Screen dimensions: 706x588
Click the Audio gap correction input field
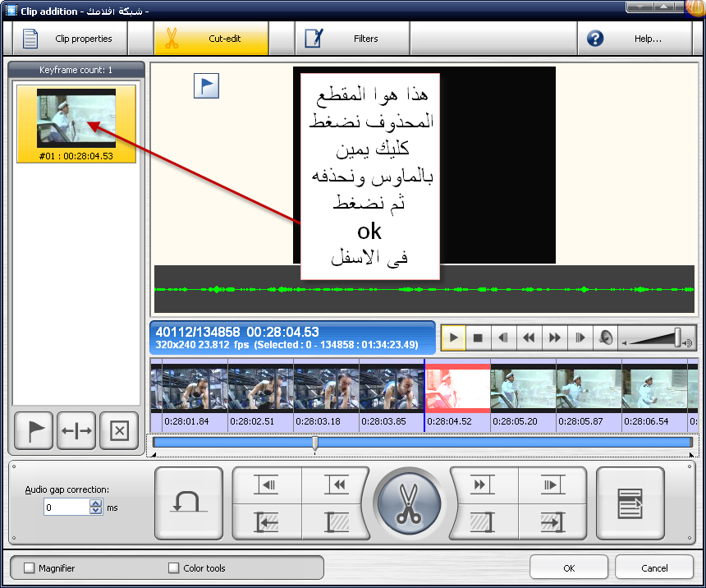click(x=66, y=508)
